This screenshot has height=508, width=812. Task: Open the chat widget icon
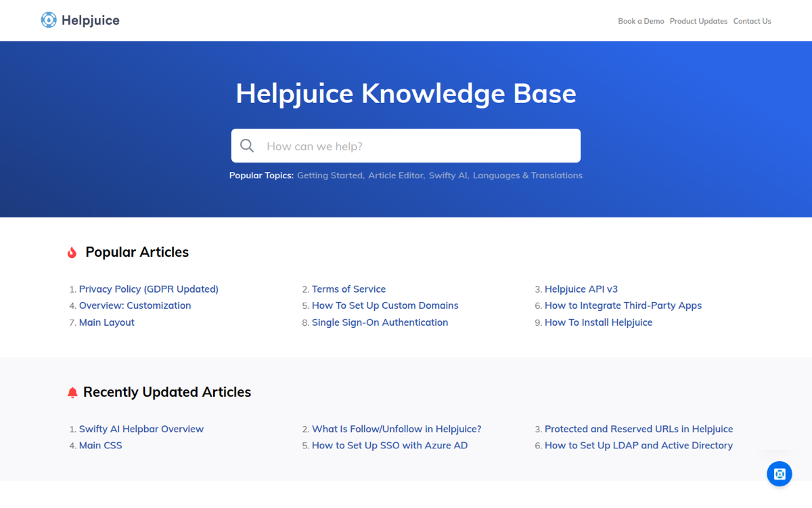(x=780, y=473)
